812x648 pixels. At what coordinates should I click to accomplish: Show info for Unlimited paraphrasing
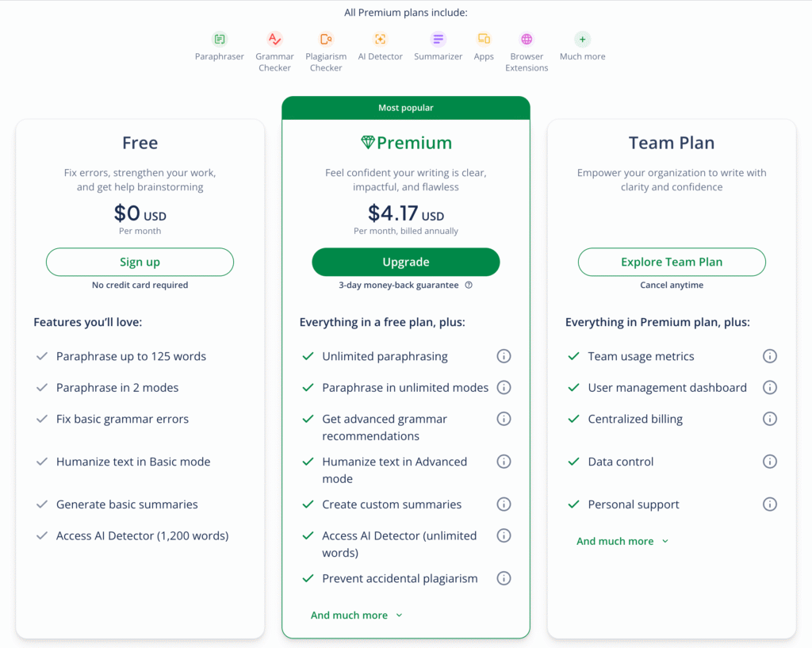click(504, 356)
